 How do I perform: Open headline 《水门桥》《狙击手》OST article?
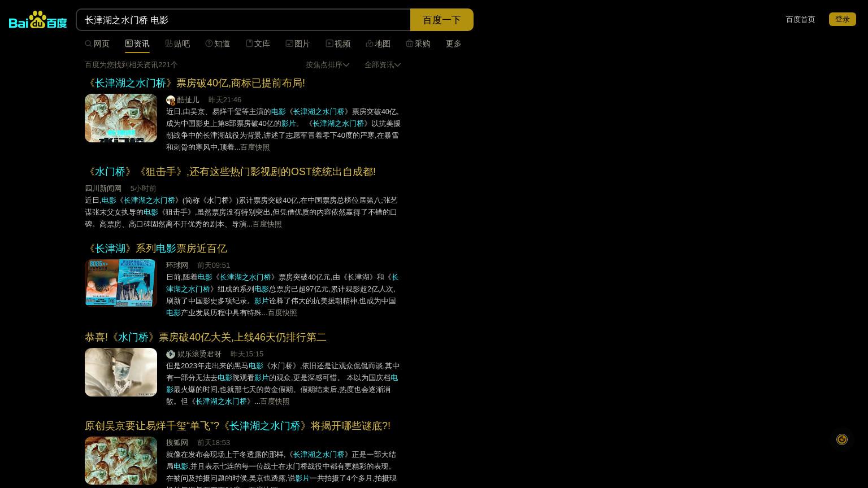pos(230,172)
